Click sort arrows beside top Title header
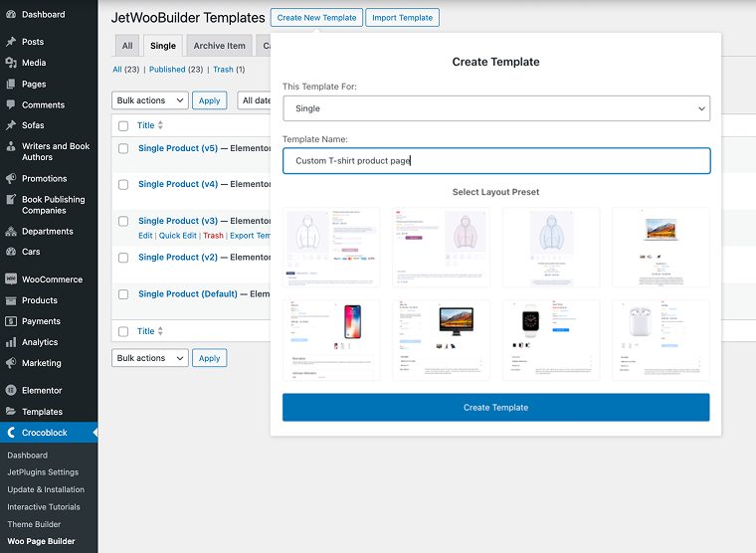Viewport: 756px width, 553px height. 160,125
